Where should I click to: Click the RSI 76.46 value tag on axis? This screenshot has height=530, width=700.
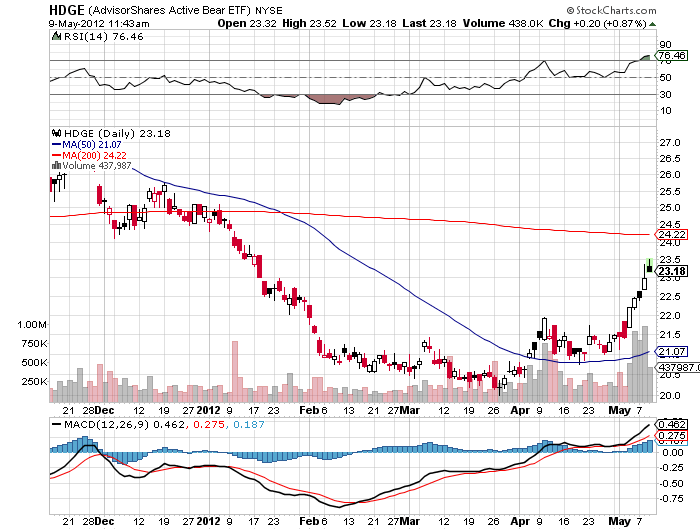(x=671, y=55)
